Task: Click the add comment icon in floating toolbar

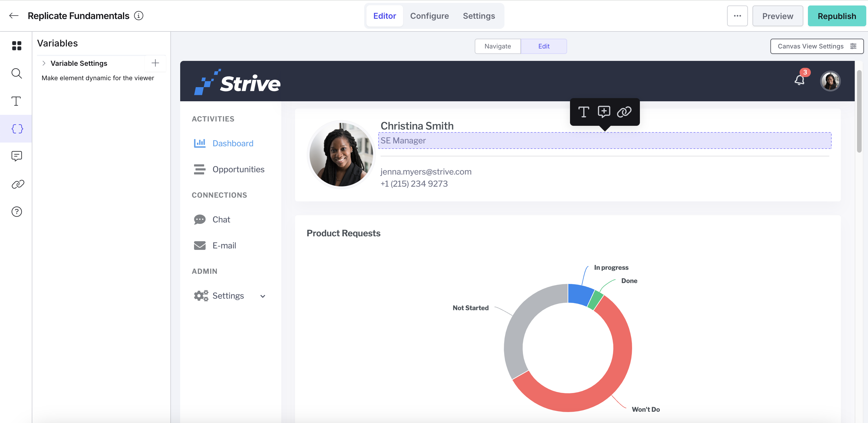Action: (x=604, y=111)
